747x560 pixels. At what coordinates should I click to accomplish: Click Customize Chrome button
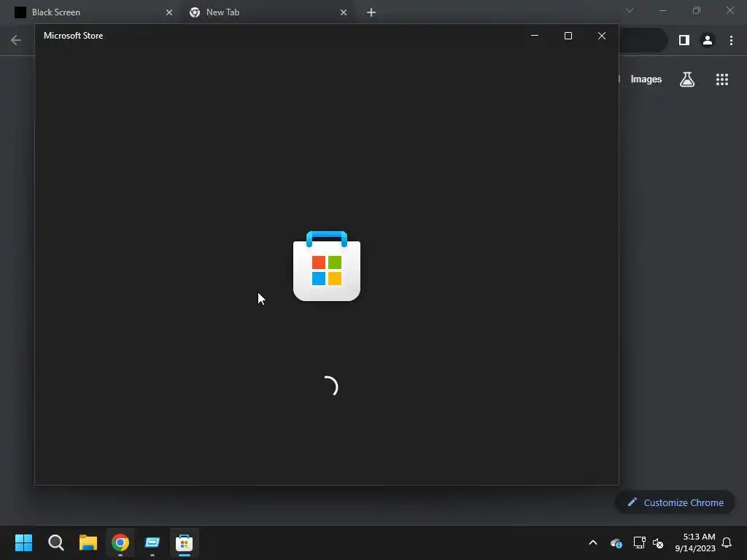pos(675,502)
